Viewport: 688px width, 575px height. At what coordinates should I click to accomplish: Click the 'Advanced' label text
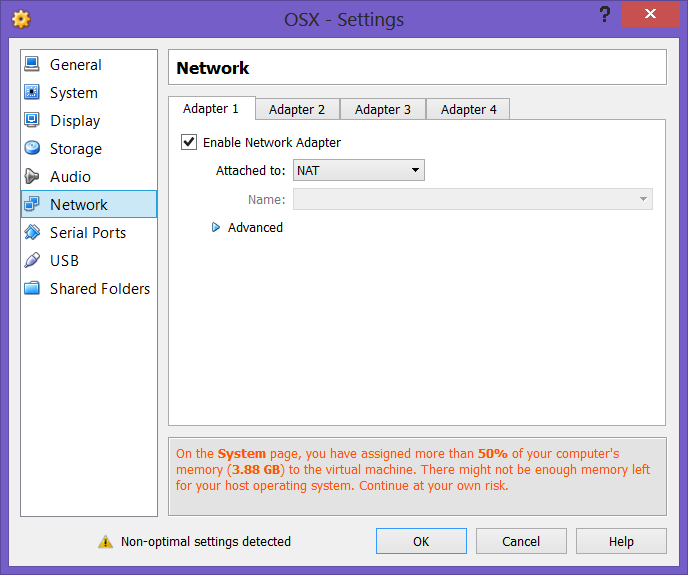tap(255, 227)
